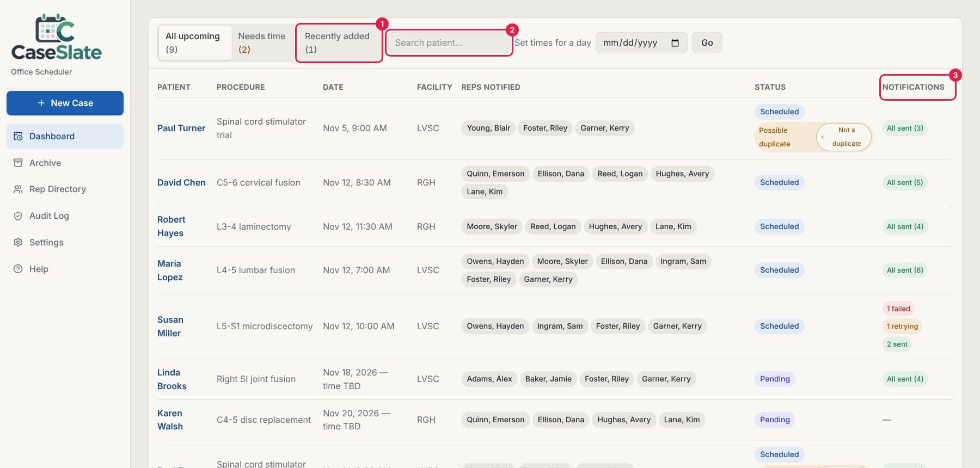Open David Chen patient link
This screenshot has height=468, width=980.
[x=181, y=182]
